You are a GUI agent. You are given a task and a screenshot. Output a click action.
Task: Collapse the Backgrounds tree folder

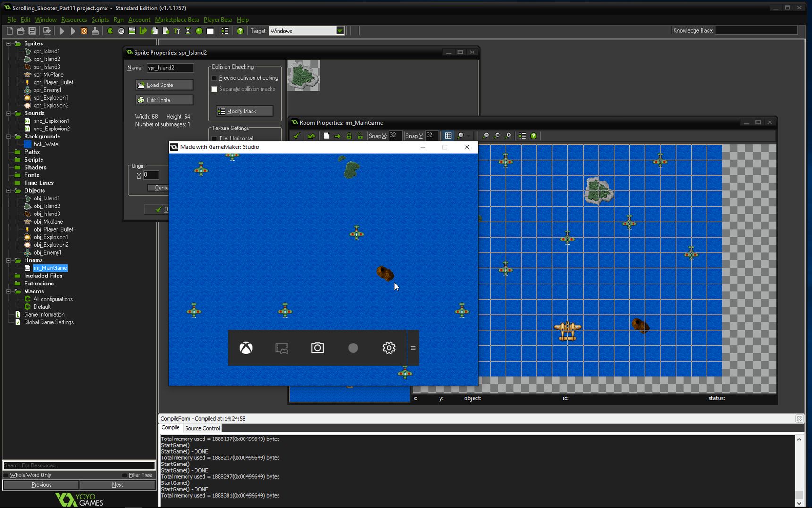[x=8, y=137]
